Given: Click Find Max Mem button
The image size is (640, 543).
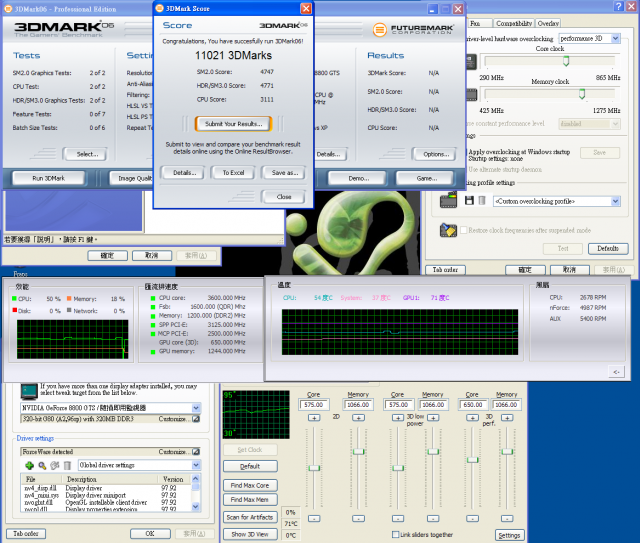Looking at the screenshot, I should (250, 500).
